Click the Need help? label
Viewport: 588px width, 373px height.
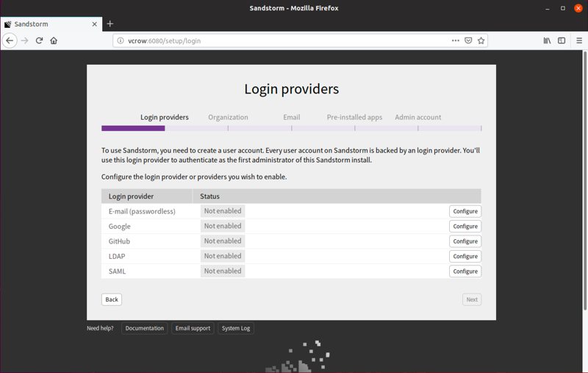100,328
